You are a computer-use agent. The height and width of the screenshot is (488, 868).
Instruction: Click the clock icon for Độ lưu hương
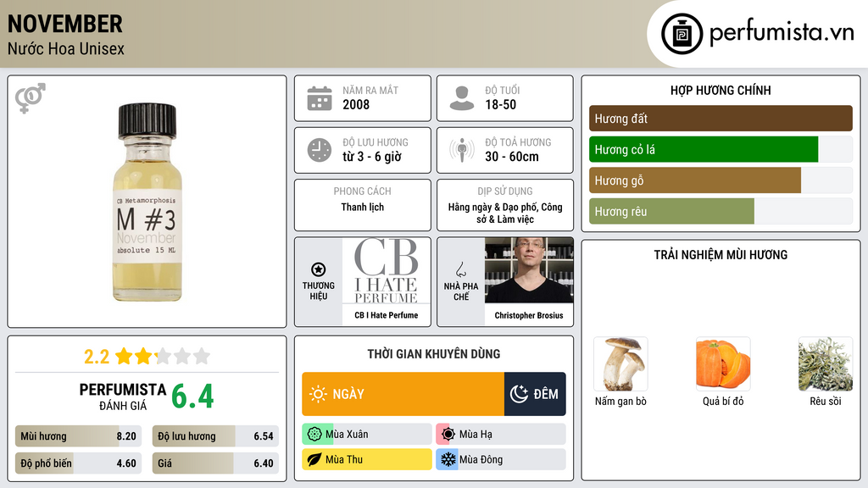click(320, 150)
